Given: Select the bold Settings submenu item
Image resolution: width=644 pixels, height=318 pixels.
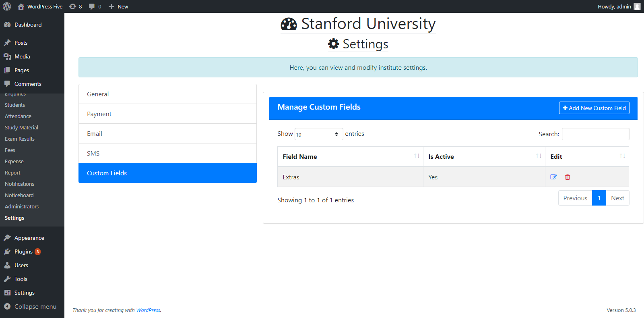Looking at the screenshot, I should point(14,218).
